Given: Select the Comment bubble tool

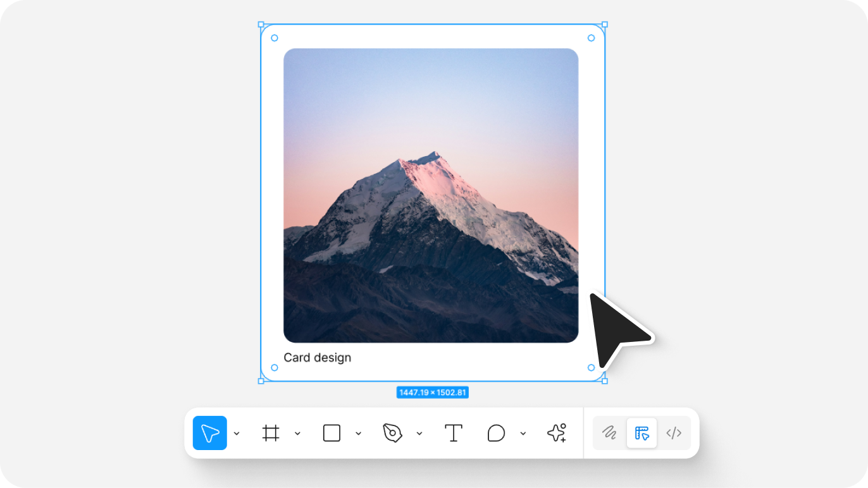Looking at the screenshot, I should 496,433.
